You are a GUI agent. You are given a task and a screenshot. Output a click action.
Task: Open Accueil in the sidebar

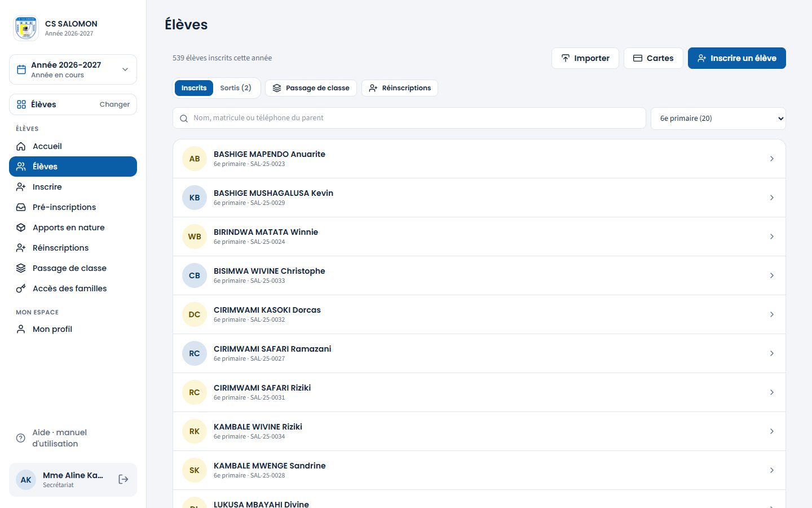(x=73, y=146)
